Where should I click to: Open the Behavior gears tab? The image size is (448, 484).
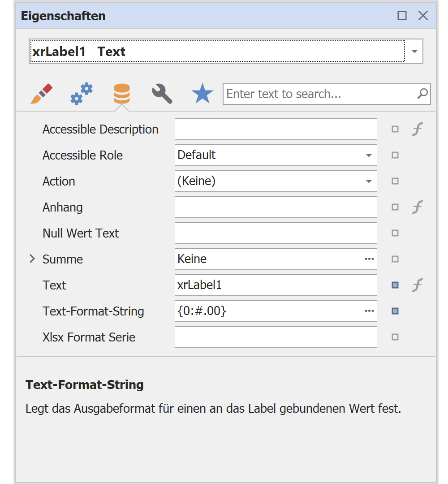click(82, 94)
